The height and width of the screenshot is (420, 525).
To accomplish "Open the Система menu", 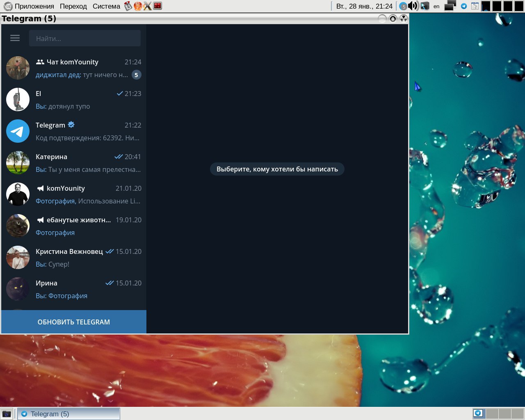I will 106,6.
